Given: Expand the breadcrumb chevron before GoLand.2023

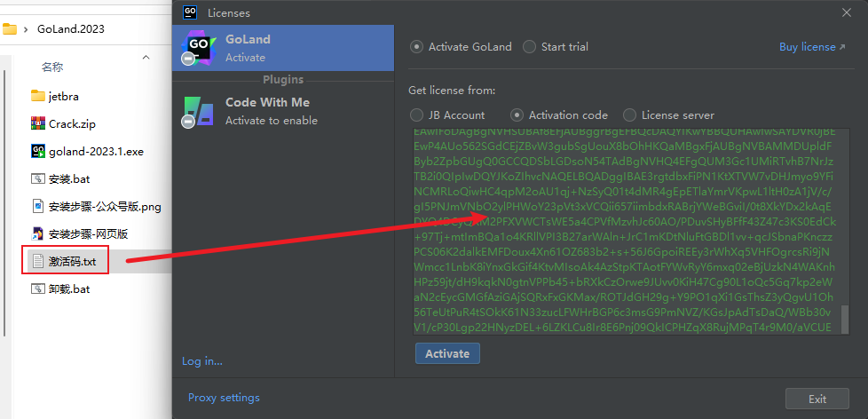Looking at the screenshot, I should pyautogui.click(x=26, y=29).
